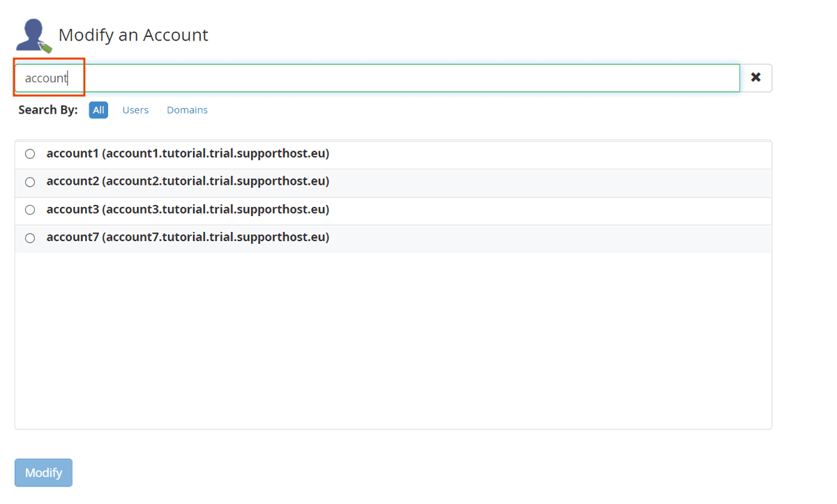Click the Search By label
The height and width of the screenshot is (504, 837).
click(x=47, y=109)
